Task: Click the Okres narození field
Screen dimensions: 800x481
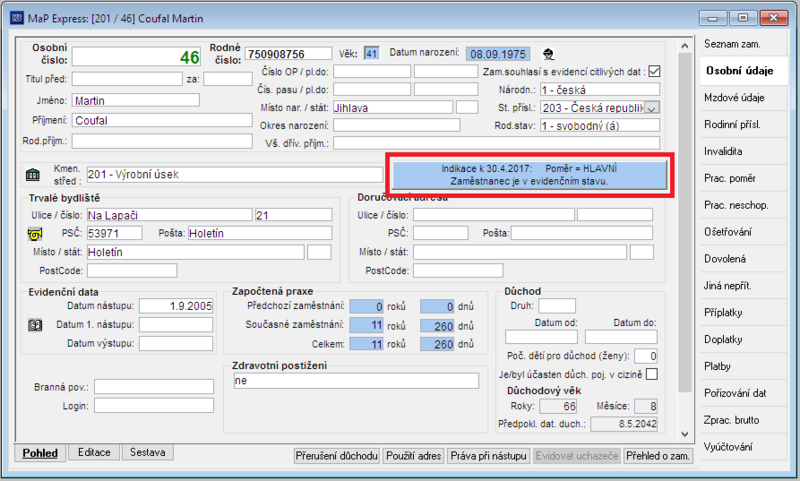Action: click(x=396, y=125)
